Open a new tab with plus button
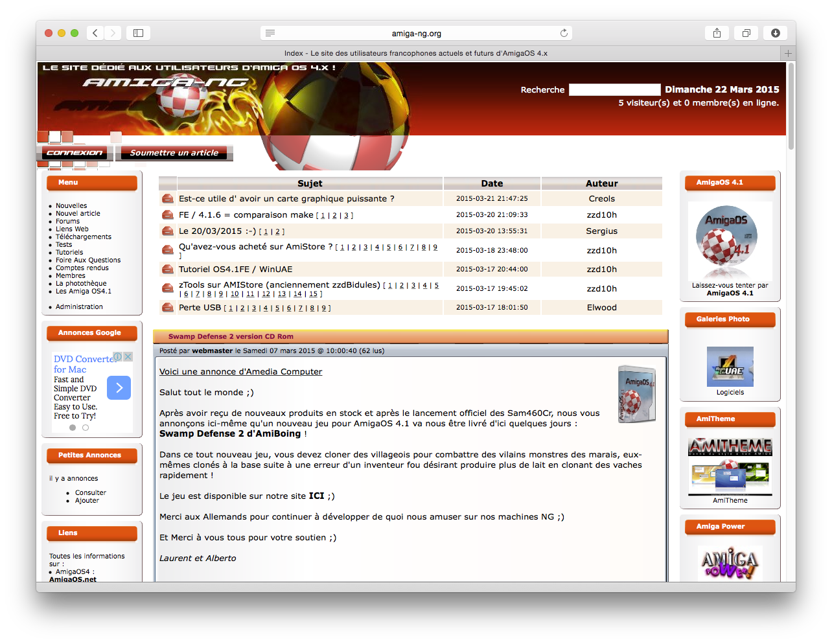The height and width of the screenshot is (644, 832). coord(788,53)
